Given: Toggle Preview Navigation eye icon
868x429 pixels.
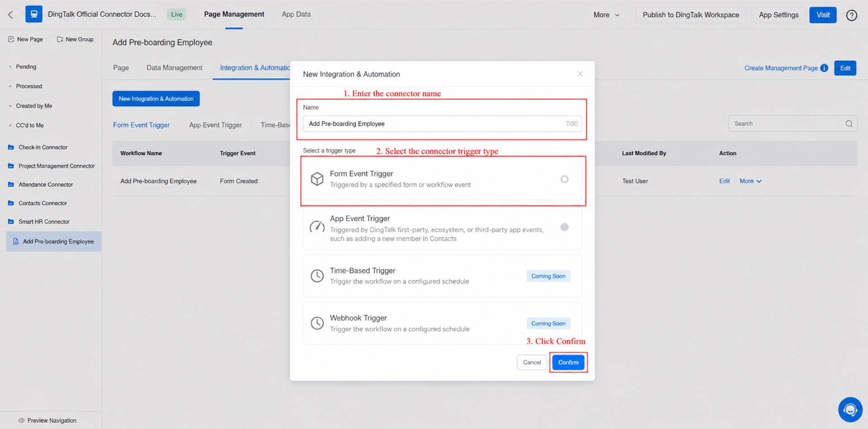Looking at the screenshot, I should click(x=21, y=420).
